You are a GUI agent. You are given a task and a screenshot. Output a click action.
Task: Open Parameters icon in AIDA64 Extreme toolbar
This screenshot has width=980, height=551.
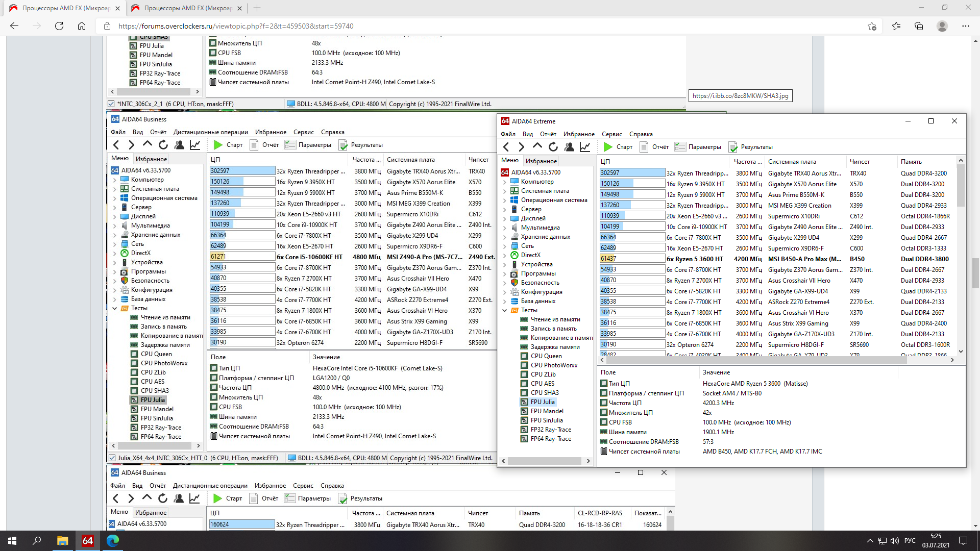(x=680, y=147)
